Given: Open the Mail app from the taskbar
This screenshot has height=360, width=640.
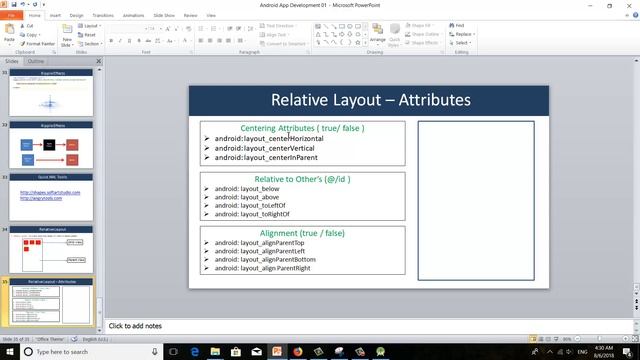Looking at the screenshot, I should point(256,351).
